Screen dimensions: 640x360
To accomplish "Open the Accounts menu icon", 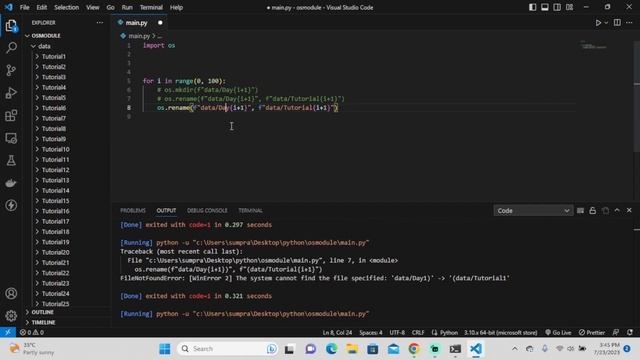I will 11,293.
